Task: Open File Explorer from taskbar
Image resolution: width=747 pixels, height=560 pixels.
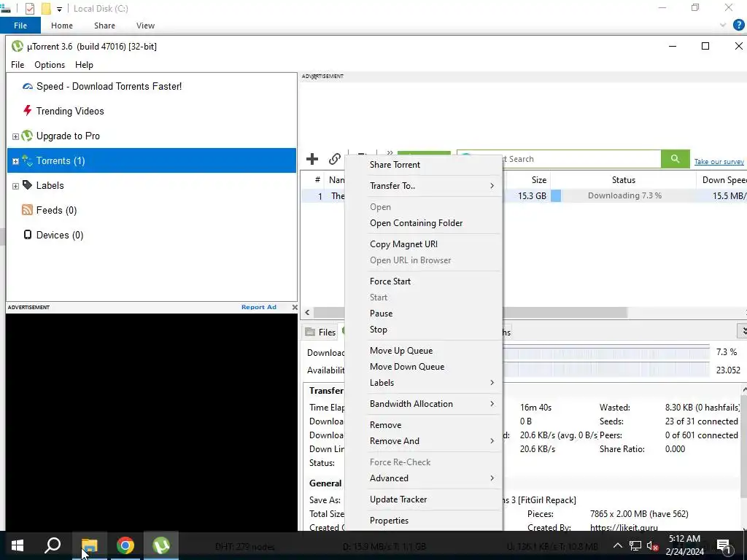Action: (89, 545)
